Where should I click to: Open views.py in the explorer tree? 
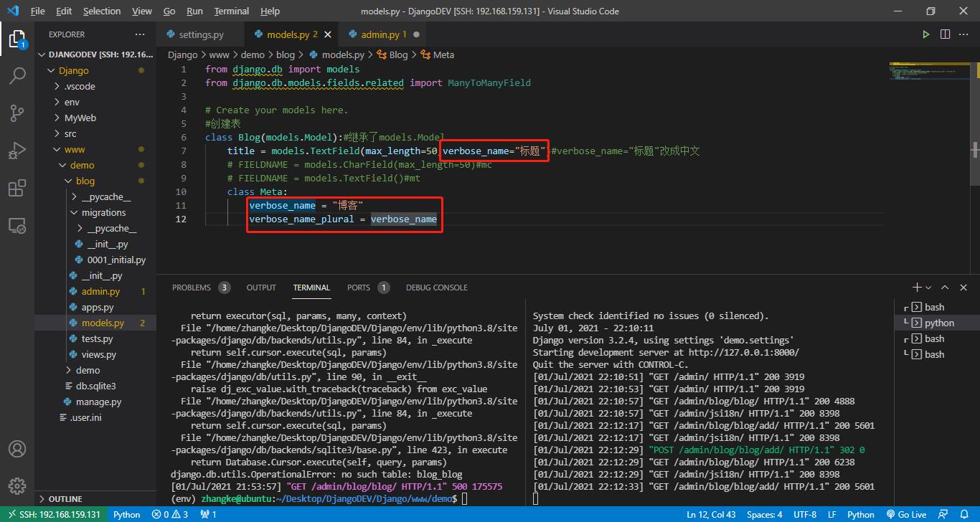pos(95,354)
